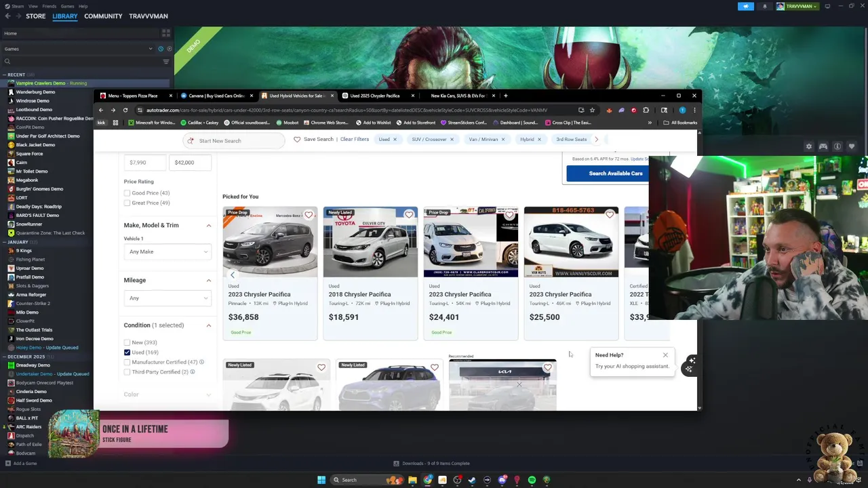
Task: Open the 2018 Chrysler Pacifica photo
Action: pyautogui.click(x=370, y=242)
